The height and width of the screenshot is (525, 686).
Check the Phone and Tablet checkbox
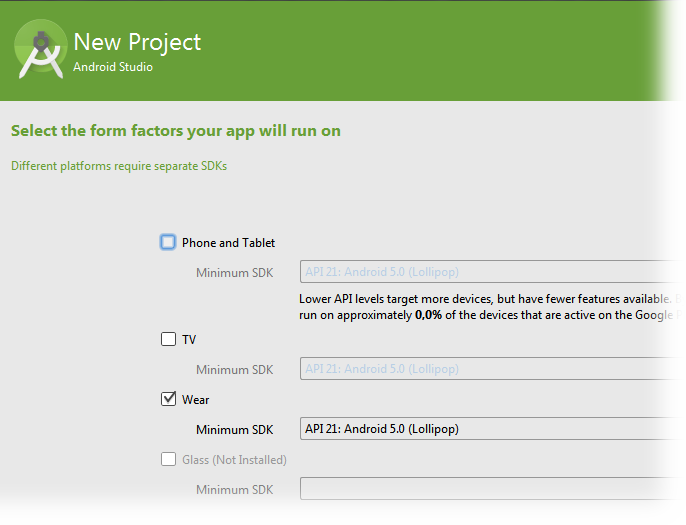(168, 242)
